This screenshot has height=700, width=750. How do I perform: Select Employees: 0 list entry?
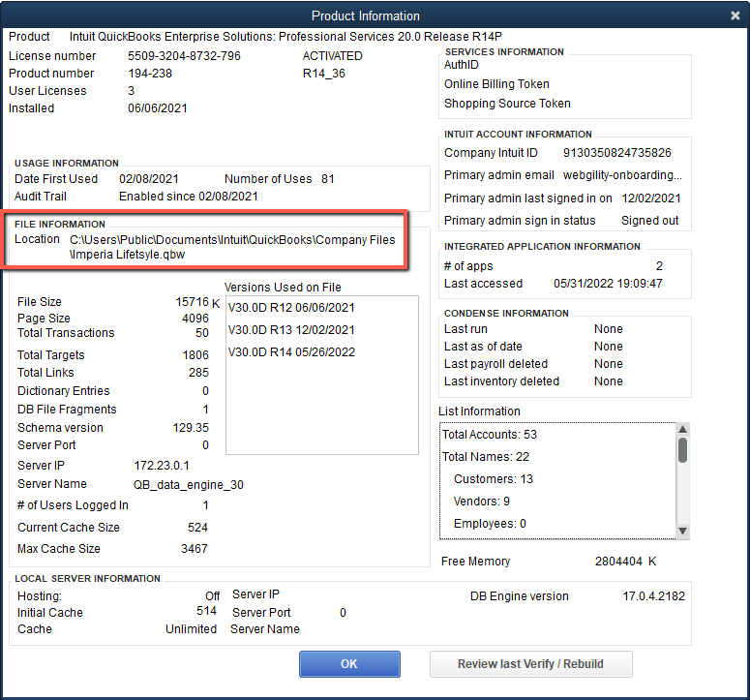click(490, 524)
